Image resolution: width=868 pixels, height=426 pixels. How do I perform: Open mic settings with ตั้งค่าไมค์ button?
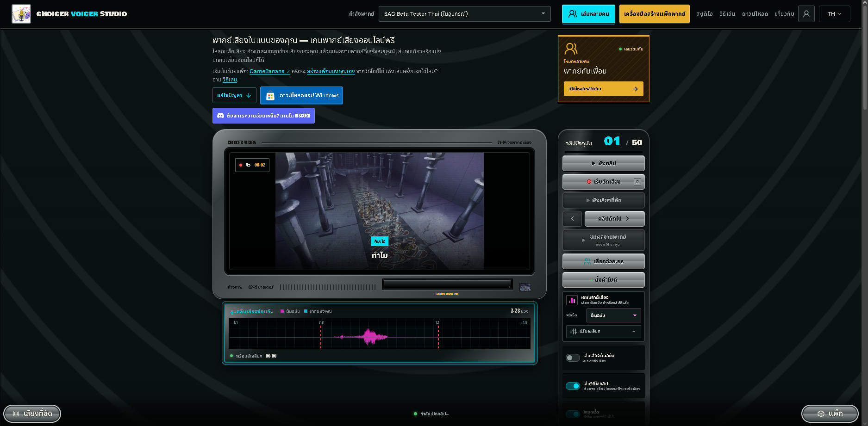pyautogui.click(x=603, y=280)
